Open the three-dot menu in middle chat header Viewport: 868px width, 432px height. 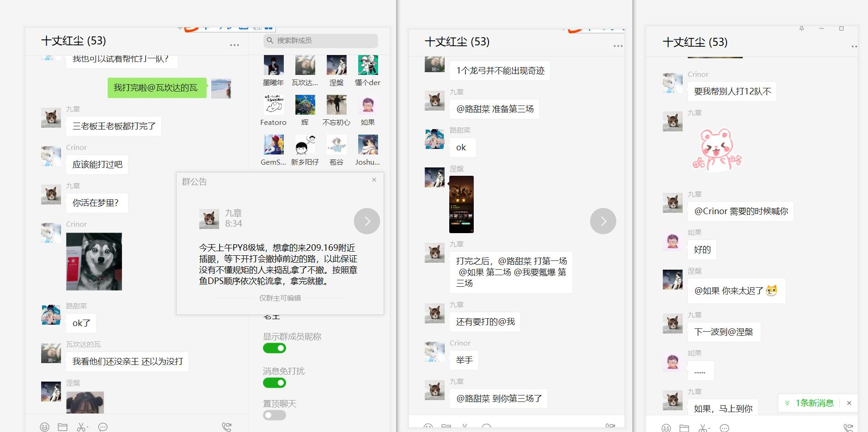pos(618,46)
